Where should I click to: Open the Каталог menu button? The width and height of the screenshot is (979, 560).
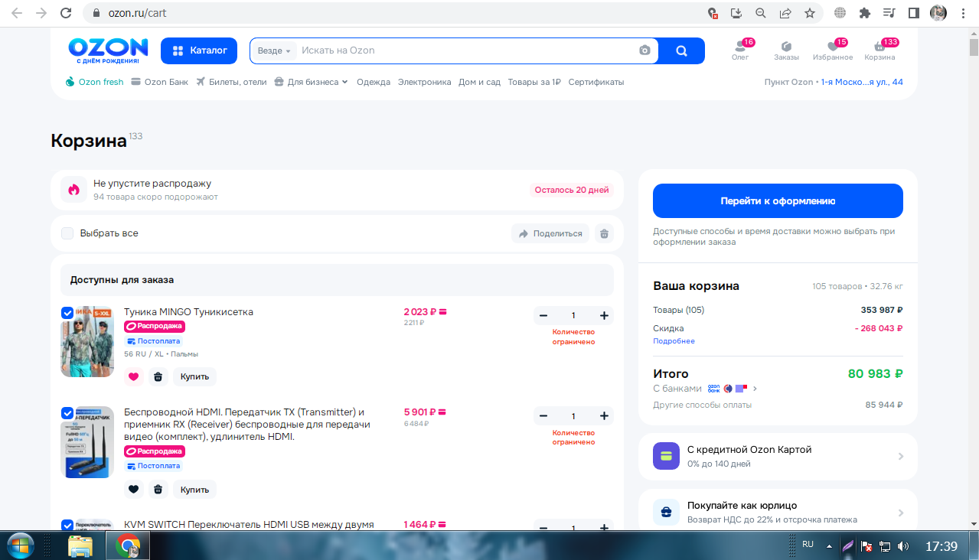(199, 50)
